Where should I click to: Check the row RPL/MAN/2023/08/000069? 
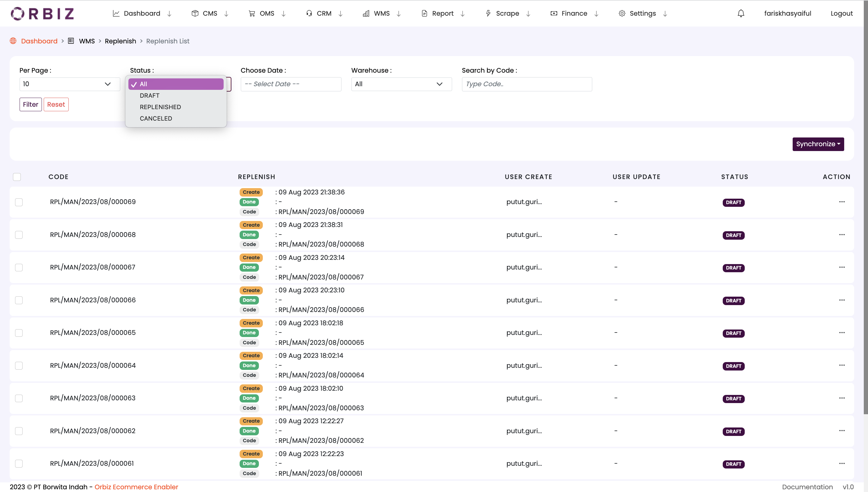click(19, 202)
